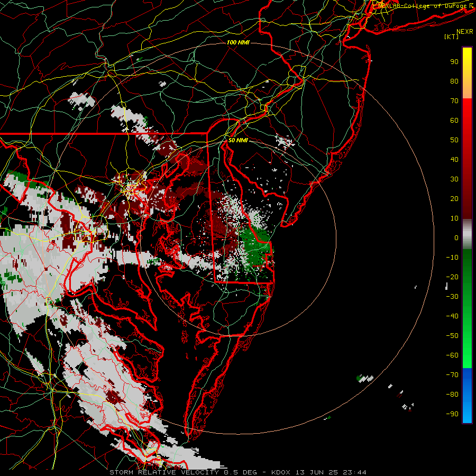Click the -70 value on the velocity scale

click(x=452, y=375)
